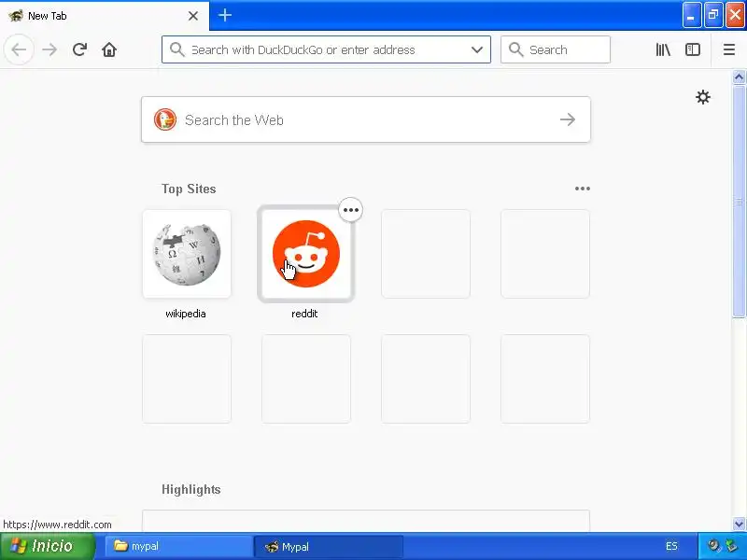Select the New Tab tab

click(x=105, y=16)
